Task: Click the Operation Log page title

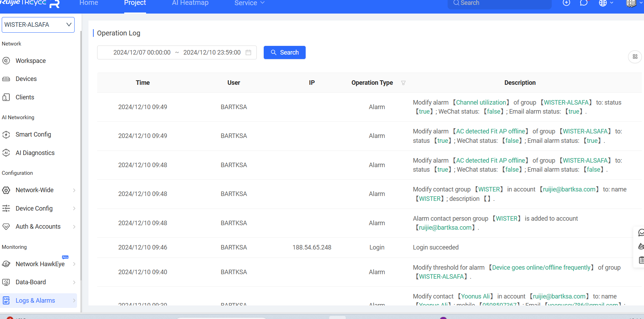Action: (119, 33)
